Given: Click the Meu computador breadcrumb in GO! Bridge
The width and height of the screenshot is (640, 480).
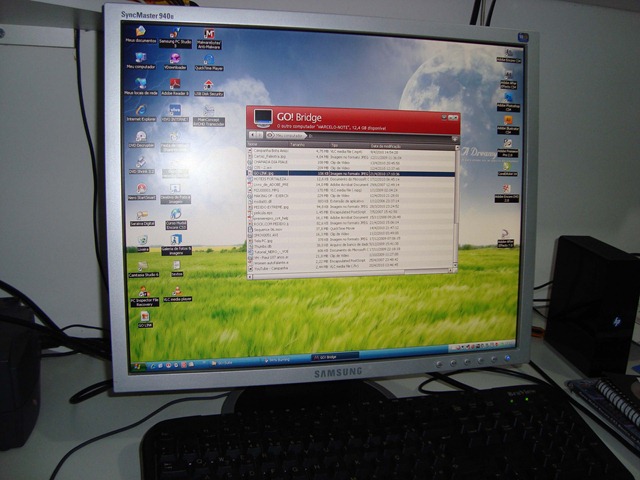Looking at the screenshot, I should (x=287, y=136).
